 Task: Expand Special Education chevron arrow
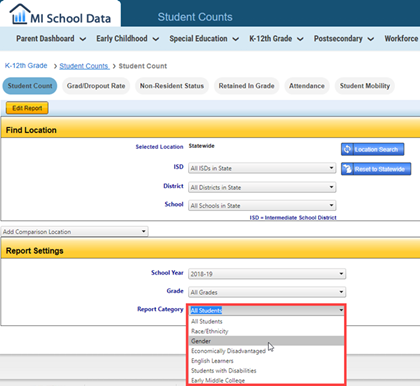[235, 39]
